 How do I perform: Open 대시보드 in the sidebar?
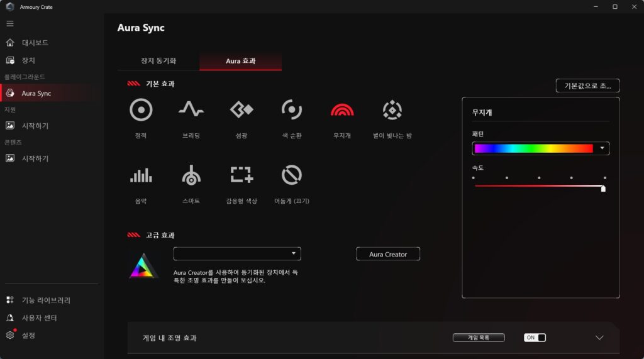52,43
